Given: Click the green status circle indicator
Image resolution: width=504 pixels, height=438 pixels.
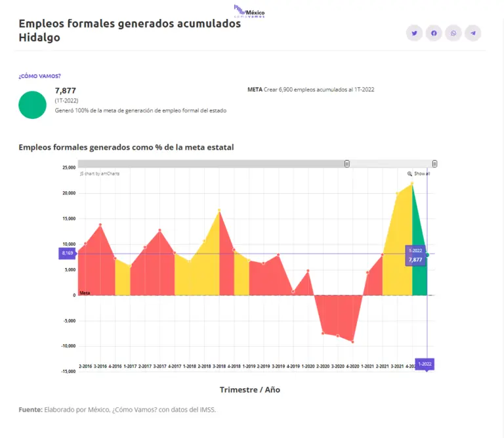Looking at the screenshot, I should (x=32, y=105).
